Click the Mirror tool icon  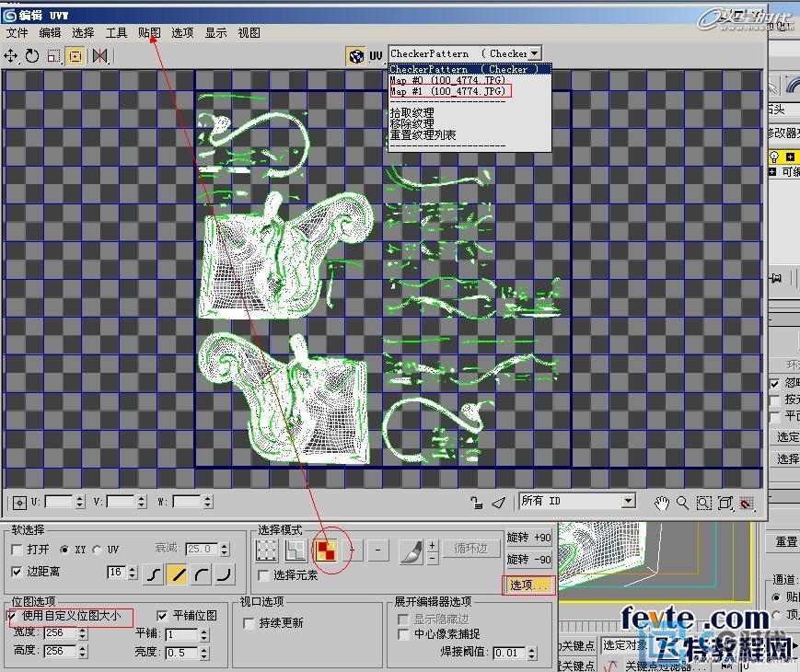100,55
